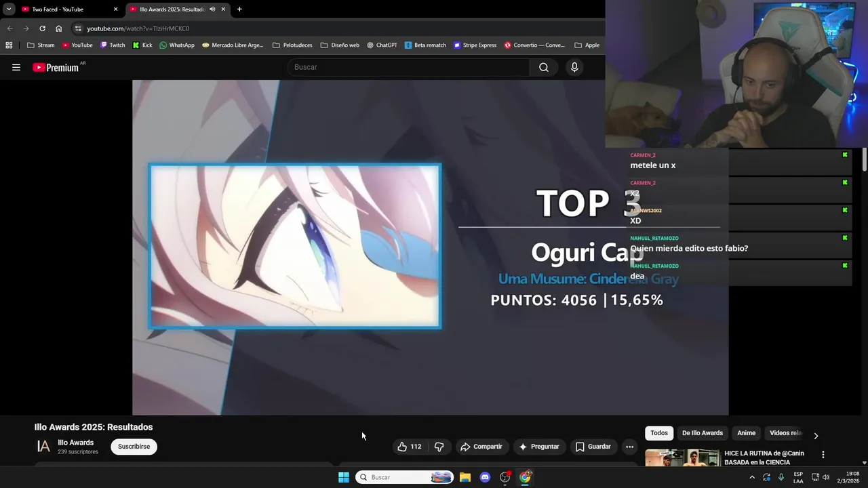Open the Windows Start menu
The height and width of the screenshot is (488, 868).
(x=344, y=477)
